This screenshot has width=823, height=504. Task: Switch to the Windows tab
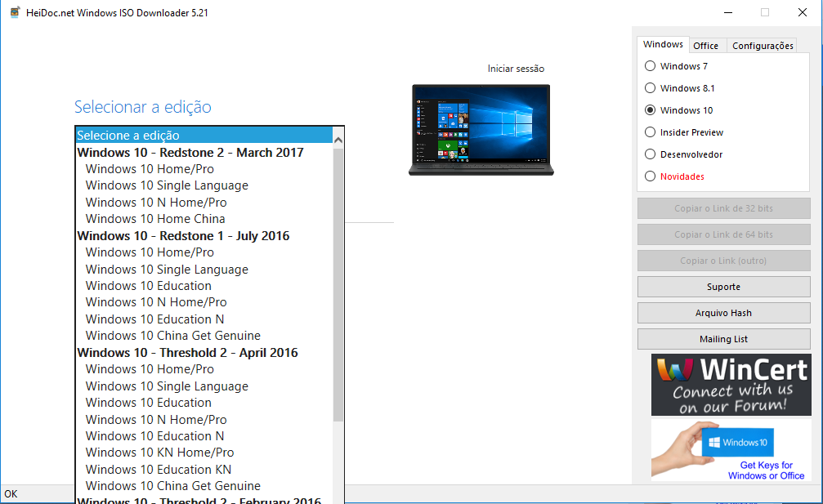(x=663, y=45)
